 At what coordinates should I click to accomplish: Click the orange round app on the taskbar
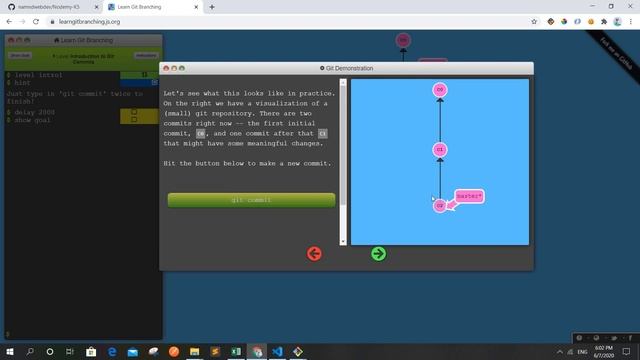(174, 351)
